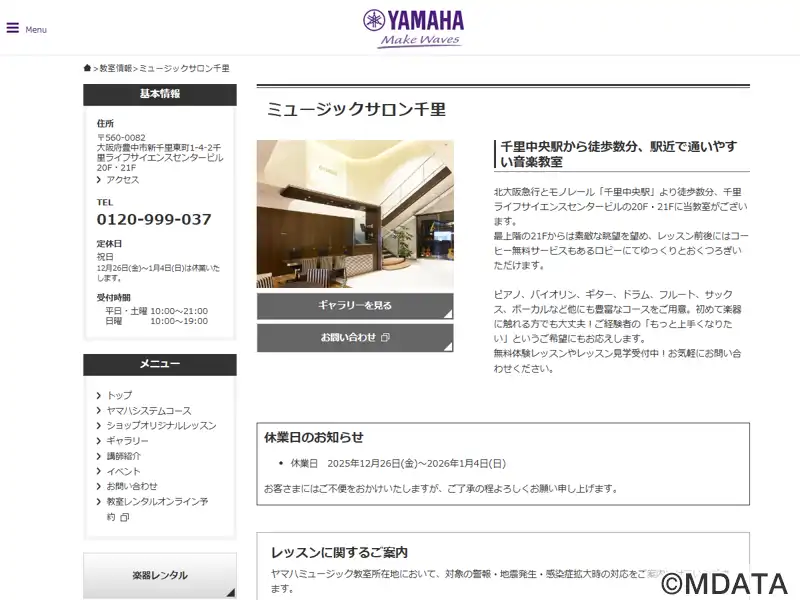Click the 日曜 10:00〜19:00 hours row
This screenshot has width=800, height=600.
[157, 321]
